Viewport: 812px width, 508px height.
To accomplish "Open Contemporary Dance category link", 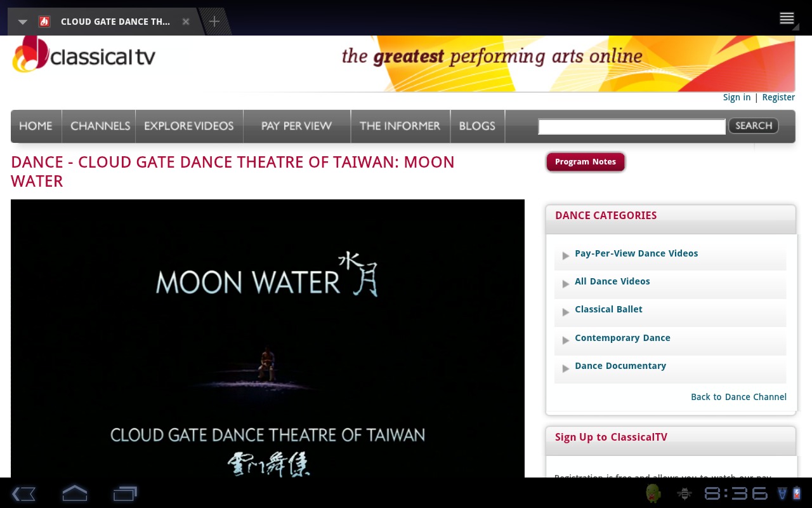I will click(x=622, y=338).
